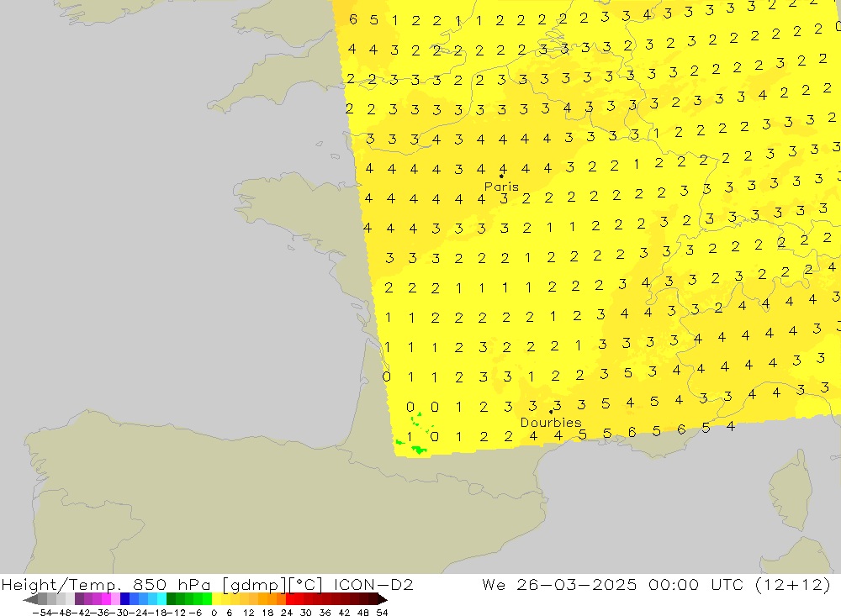Click the Paris city label
The height and width of the screenshot is (616, 841).
point(501,187)
